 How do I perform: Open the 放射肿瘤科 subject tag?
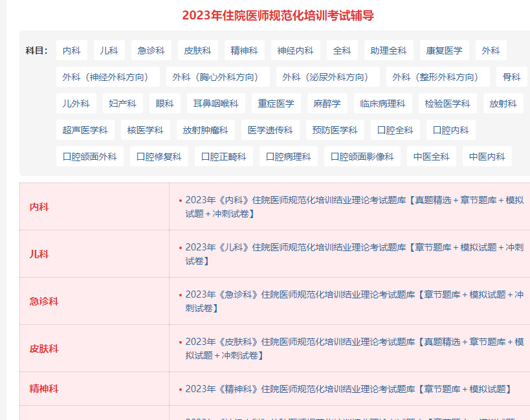point(206,130)
